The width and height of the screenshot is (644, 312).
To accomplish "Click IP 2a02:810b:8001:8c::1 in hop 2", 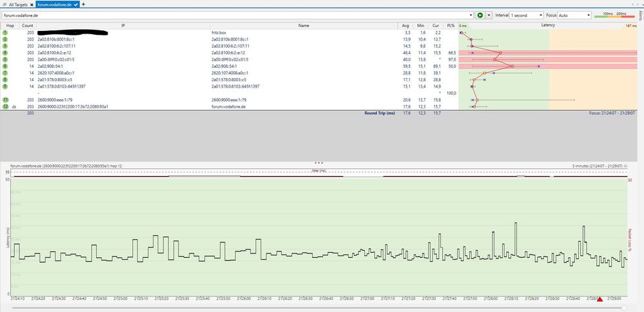I will coord(56,39).
